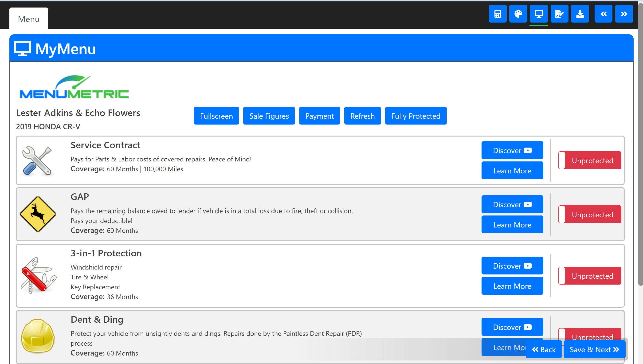Learn More about GAP
This screenshot has width=643, height=364.
(512, 224)
